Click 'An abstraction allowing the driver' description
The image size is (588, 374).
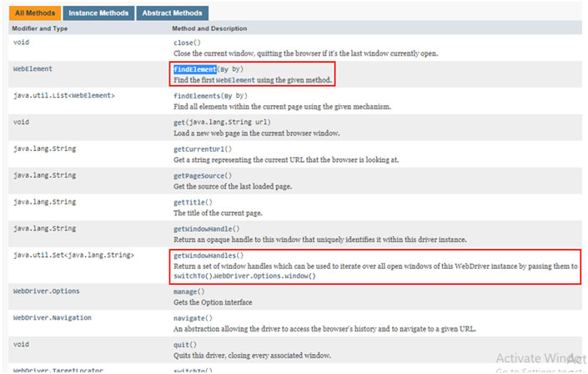[x=324, y=329]
